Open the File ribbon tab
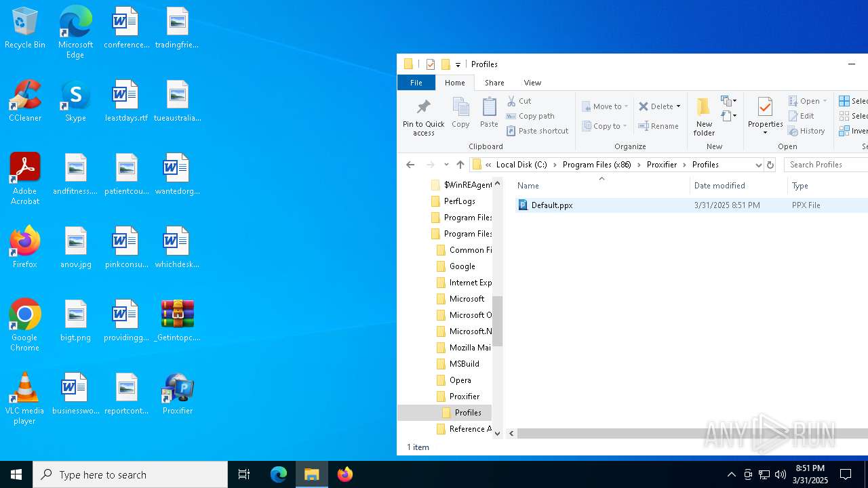The image size is (868, 488). (416, 83)
